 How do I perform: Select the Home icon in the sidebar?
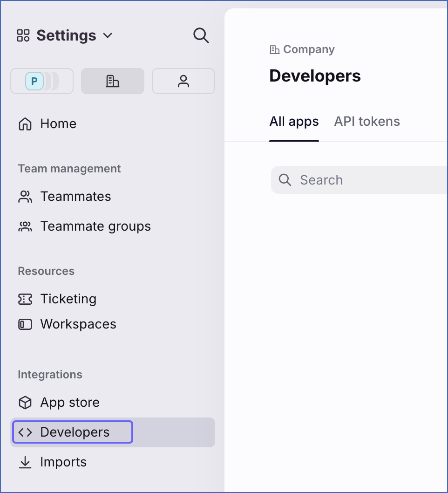tap(25, 123)
